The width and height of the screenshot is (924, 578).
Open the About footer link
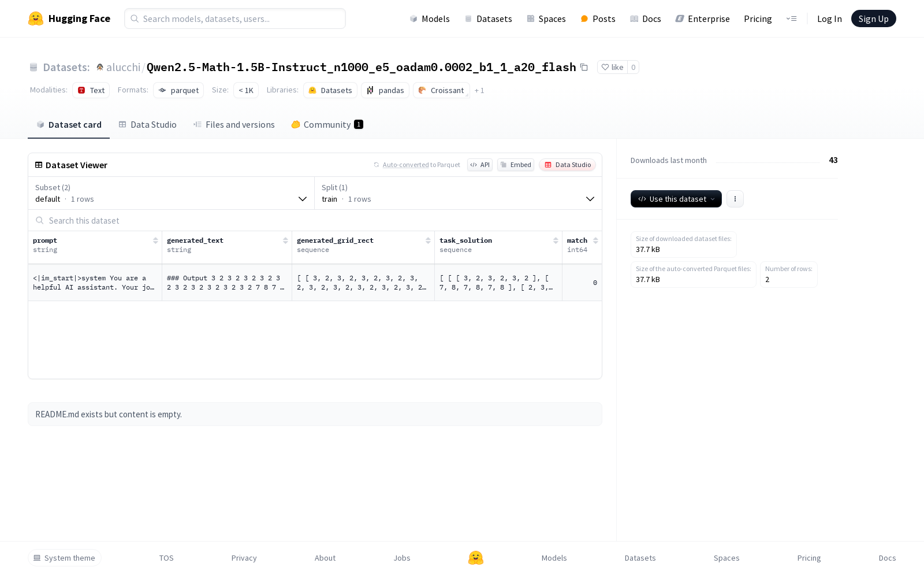[x=325, y=558]
